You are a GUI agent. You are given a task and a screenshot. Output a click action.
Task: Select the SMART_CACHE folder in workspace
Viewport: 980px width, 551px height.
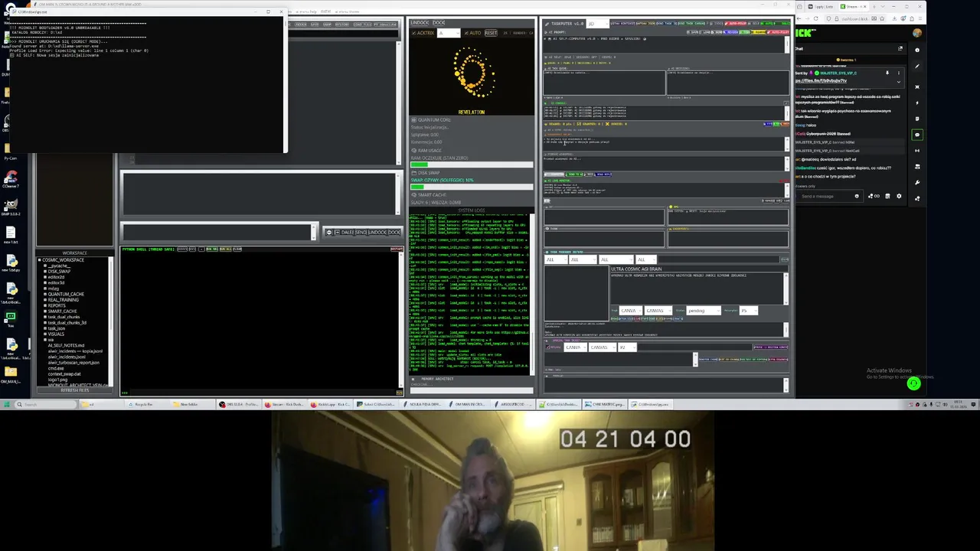(x=62, y=311)
